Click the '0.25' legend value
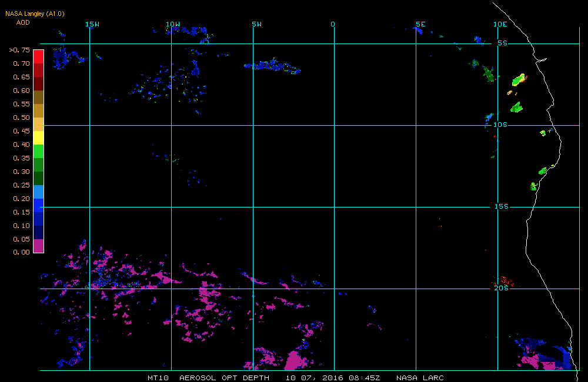This screenshot has height=382, width=588. 21,185
